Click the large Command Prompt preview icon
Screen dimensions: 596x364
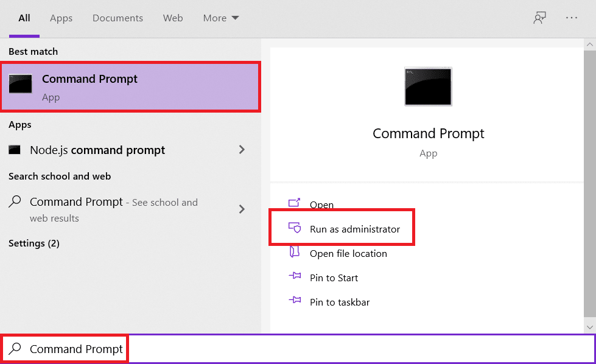coord(428,86)
